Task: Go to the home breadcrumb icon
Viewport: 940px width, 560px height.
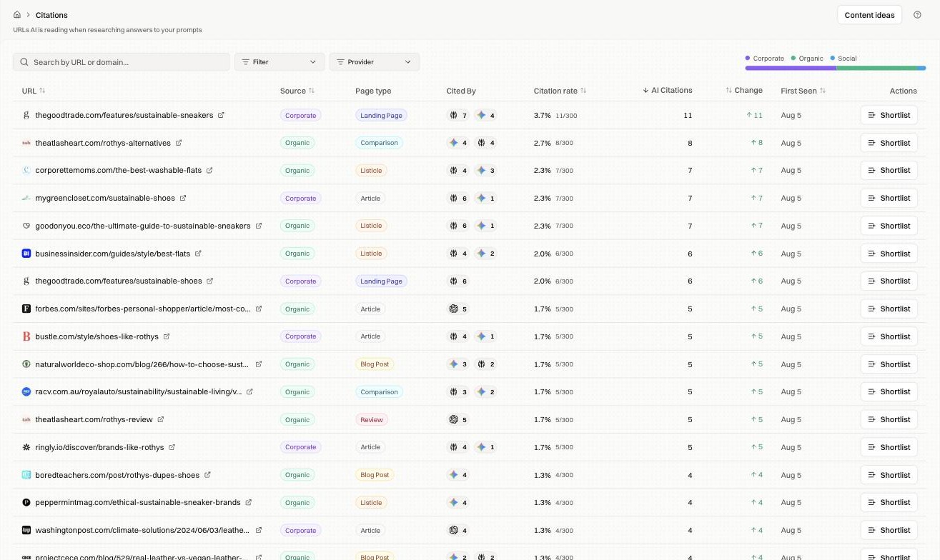Action: [17, 15]
